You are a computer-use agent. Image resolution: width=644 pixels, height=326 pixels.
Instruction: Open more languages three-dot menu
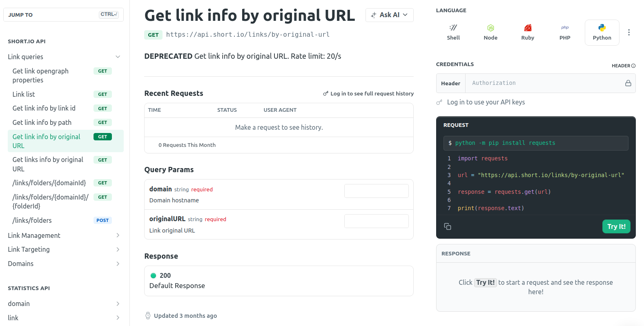click(629, 32)
